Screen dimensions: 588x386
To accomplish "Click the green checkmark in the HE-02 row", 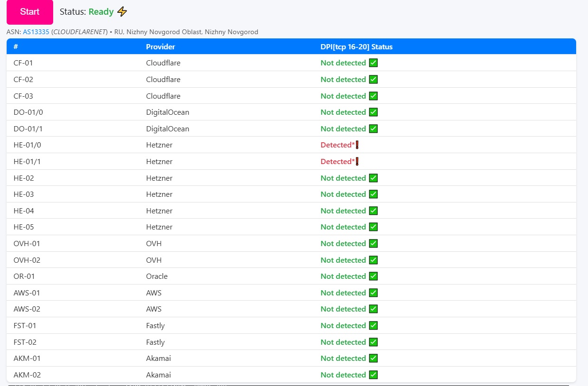I will (x=373, y=178).
